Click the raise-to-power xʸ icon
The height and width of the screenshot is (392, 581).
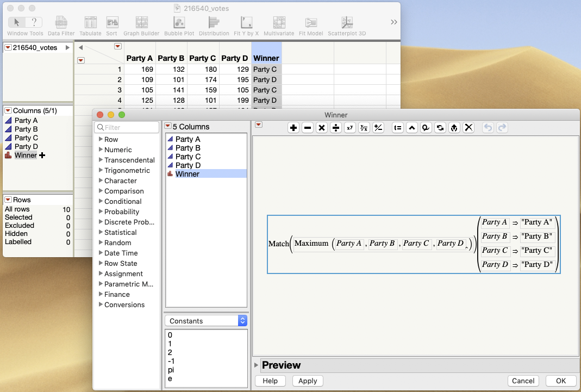(x=349, y=127)
